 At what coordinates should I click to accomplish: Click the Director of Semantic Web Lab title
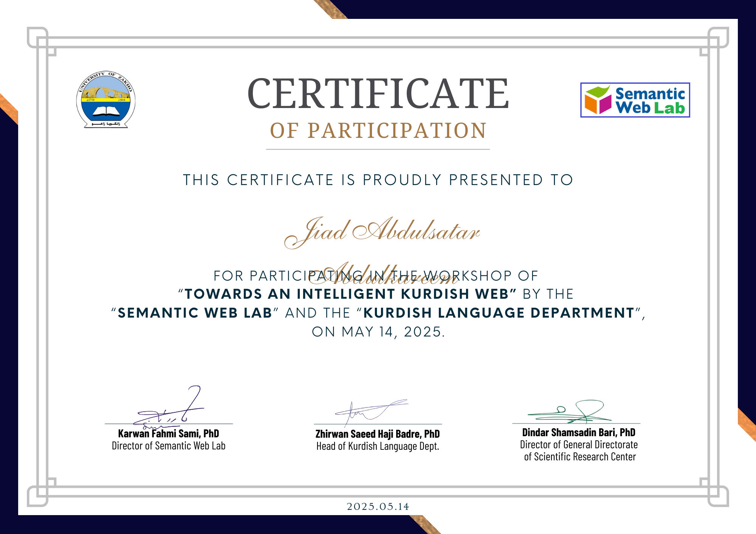(169, 446)
